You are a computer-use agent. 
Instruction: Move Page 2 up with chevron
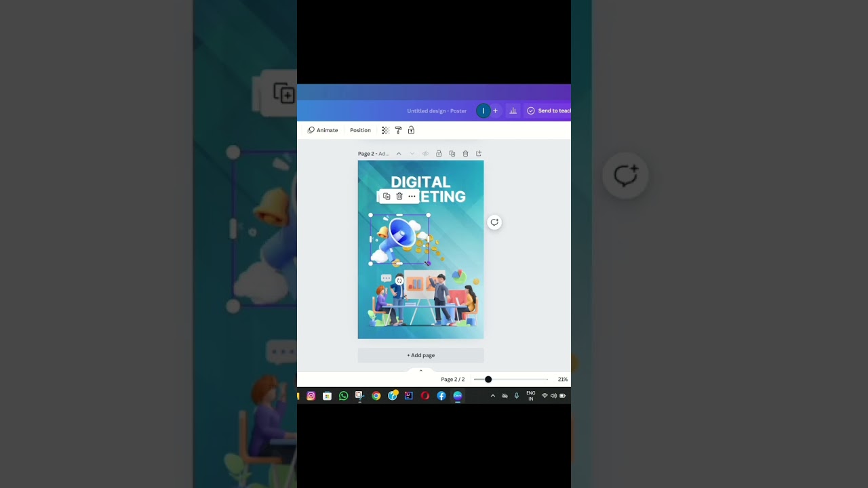point(399,154)
